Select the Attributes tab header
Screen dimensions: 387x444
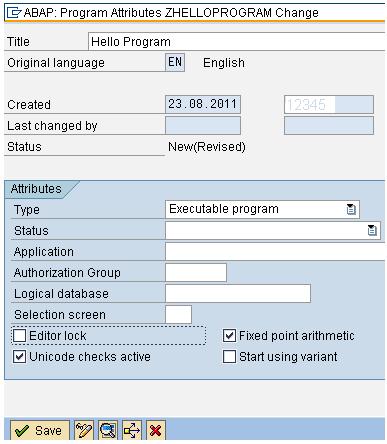tap(36, 189)
